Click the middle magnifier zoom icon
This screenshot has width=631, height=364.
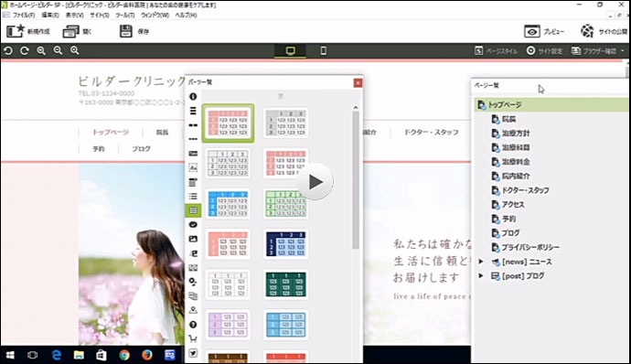[x=58, y=50]
